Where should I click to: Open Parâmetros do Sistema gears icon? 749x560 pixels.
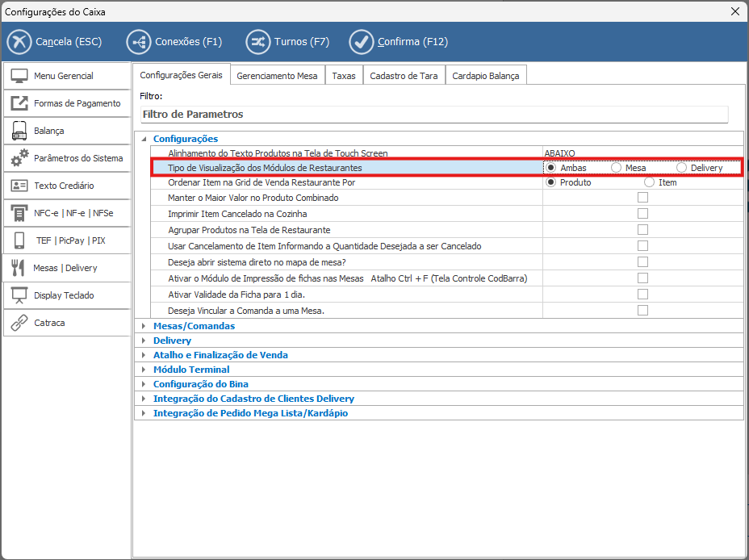pyautogui.click(x=19, y=158)
